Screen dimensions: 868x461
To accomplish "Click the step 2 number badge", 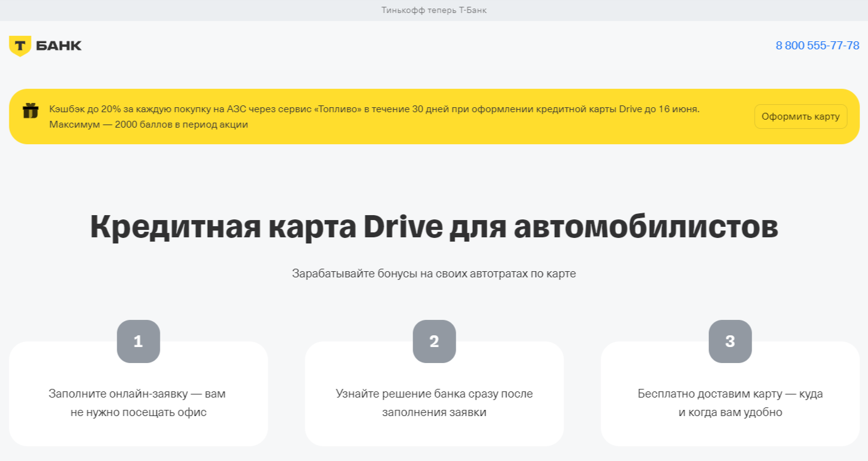I will click(434, 341).
